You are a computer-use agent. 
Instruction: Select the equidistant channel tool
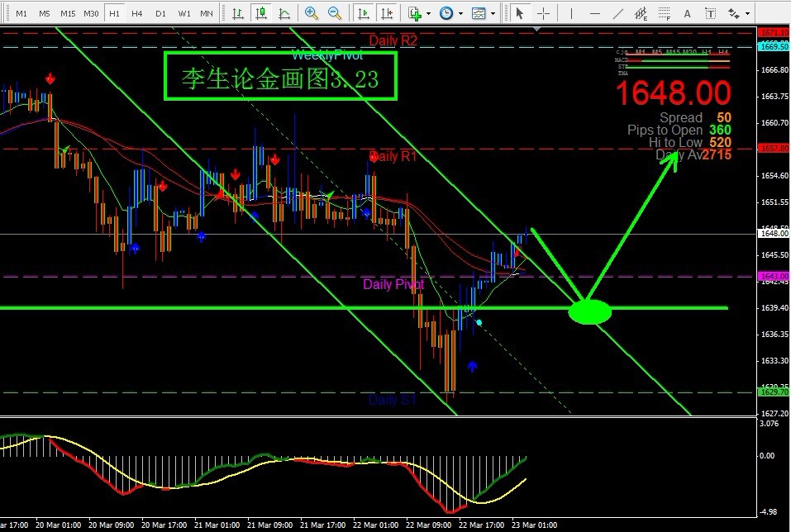click(640, 13)
